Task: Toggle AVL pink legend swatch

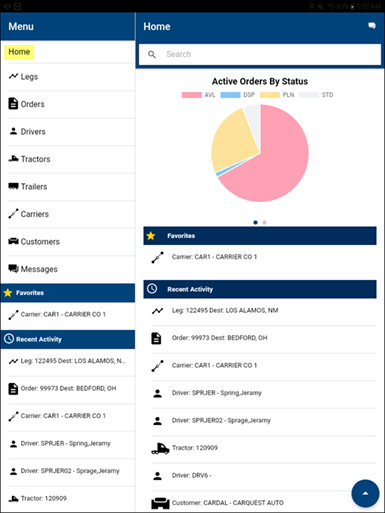Action: pyautogui.click(x=192, y=95)
